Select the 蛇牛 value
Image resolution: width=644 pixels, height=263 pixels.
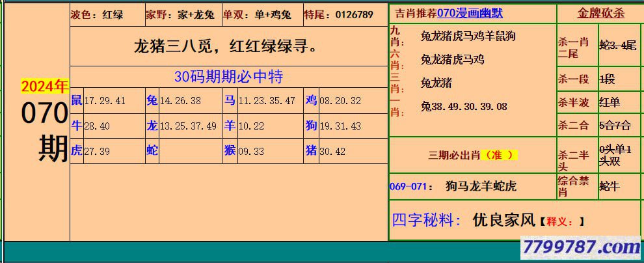[610, 186]
